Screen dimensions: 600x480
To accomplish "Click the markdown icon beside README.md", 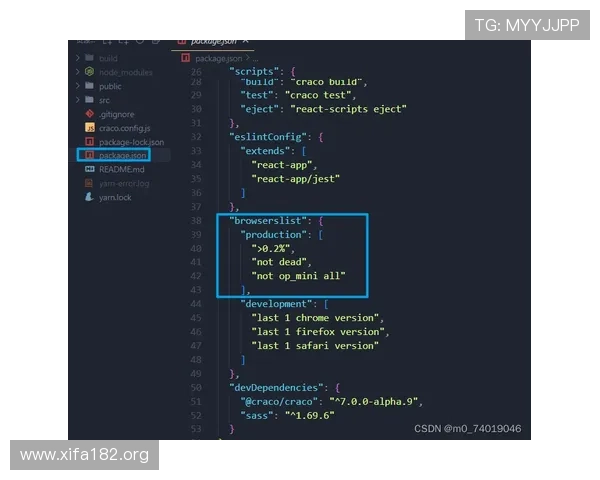I will point(90,170).
